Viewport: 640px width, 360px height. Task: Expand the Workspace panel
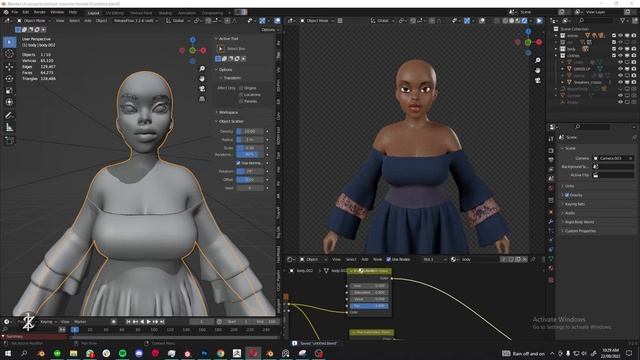227,112
